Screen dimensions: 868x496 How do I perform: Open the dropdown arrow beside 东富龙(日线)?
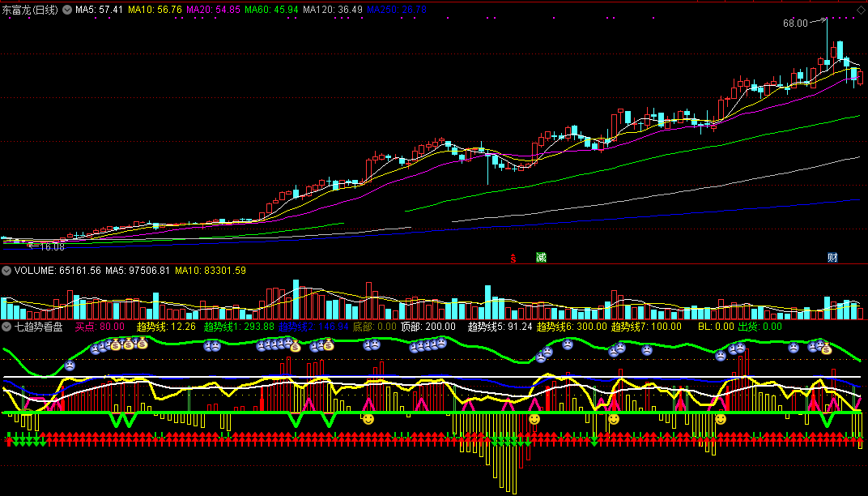[67, 10]
